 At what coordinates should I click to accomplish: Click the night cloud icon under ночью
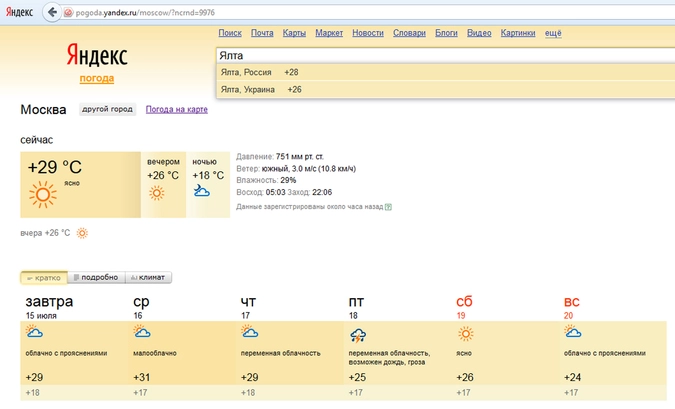tap(201, 191)
